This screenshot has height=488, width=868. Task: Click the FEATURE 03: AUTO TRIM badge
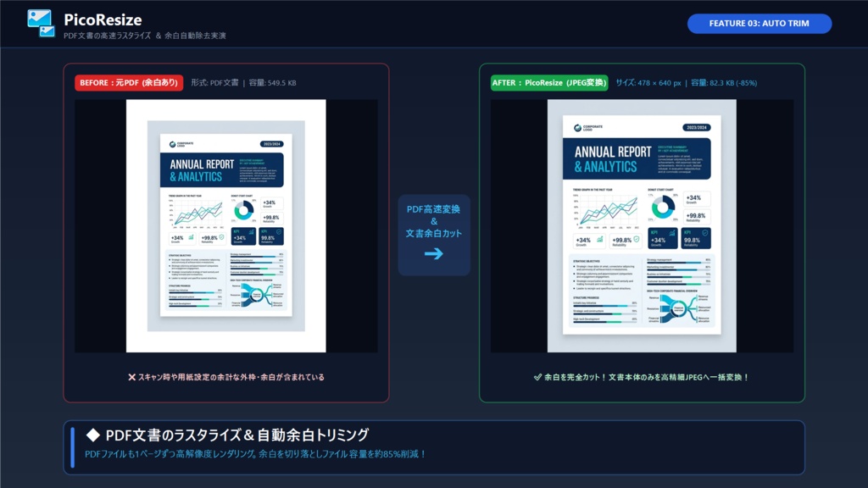(x=759, y=23)
